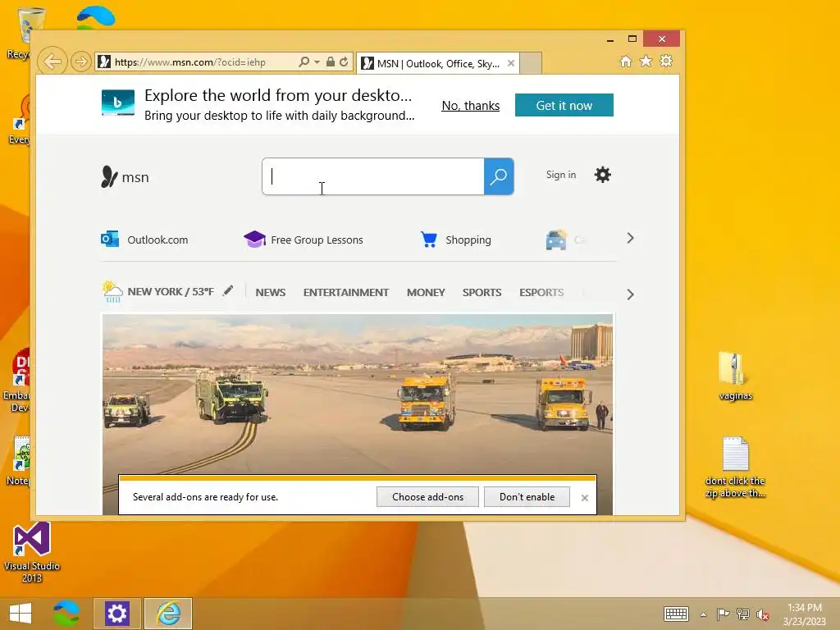The width and height of the screenshot is (840, 630).
Task: Select the Edge icon on the desktop
Action: tap(95, 18)
